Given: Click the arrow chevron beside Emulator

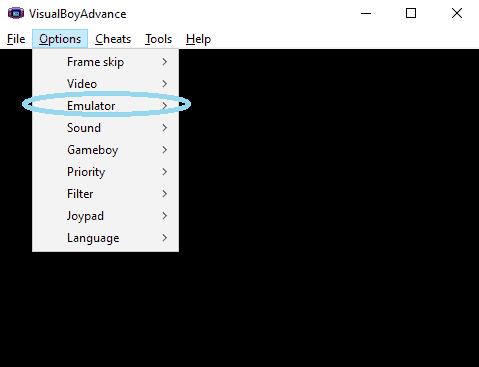Looking at the screenshot, I should click(x=165, y=106).
